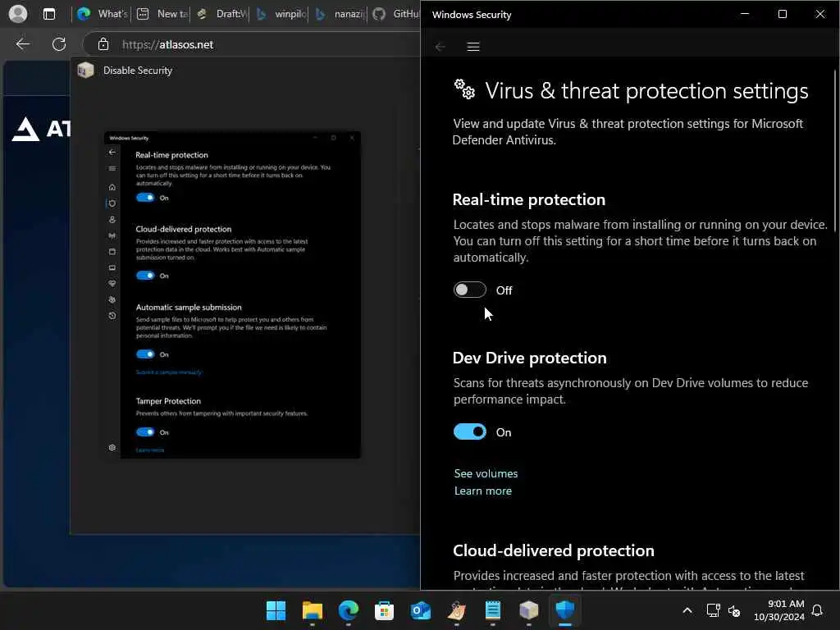Switch off the Dev Drive protection toggle

click(x=470, y=431)
